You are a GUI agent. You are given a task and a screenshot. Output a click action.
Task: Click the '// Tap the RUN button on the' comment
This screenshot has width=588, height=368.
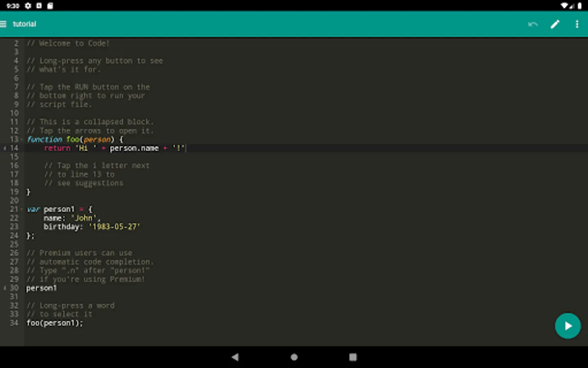[88, 87]
